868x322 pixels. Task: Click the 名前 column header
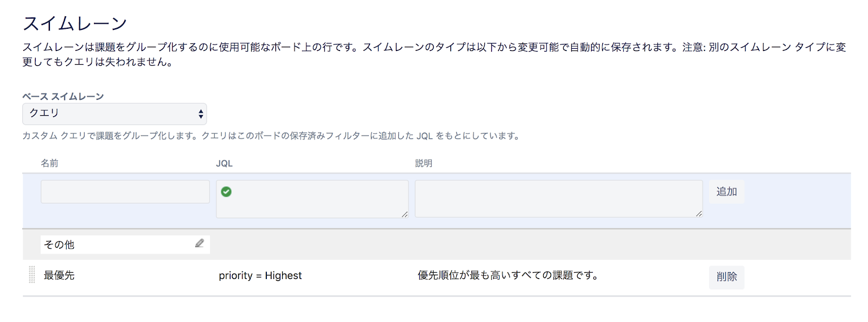49,163
